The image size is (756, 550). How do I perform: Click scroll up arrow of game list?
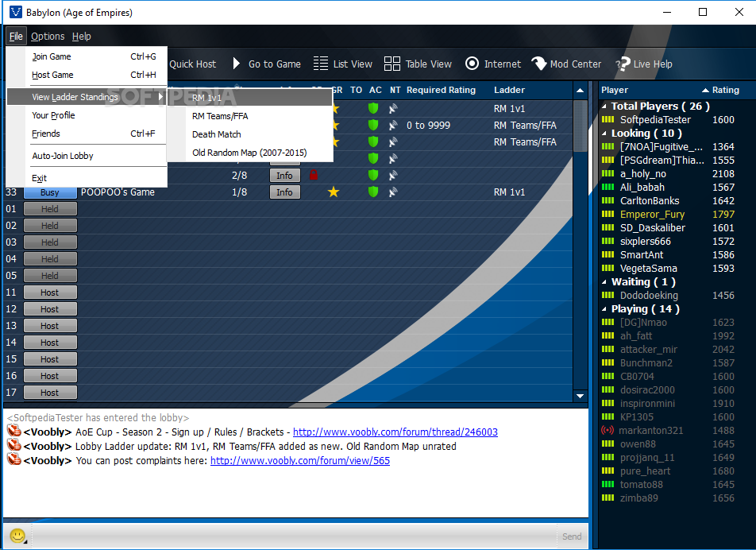tap(580, 91)
